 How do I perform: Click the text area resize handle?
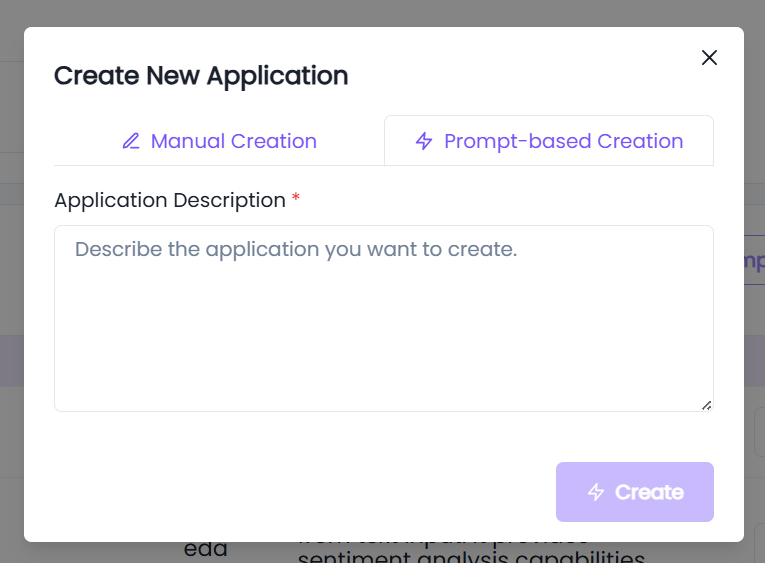706,405
